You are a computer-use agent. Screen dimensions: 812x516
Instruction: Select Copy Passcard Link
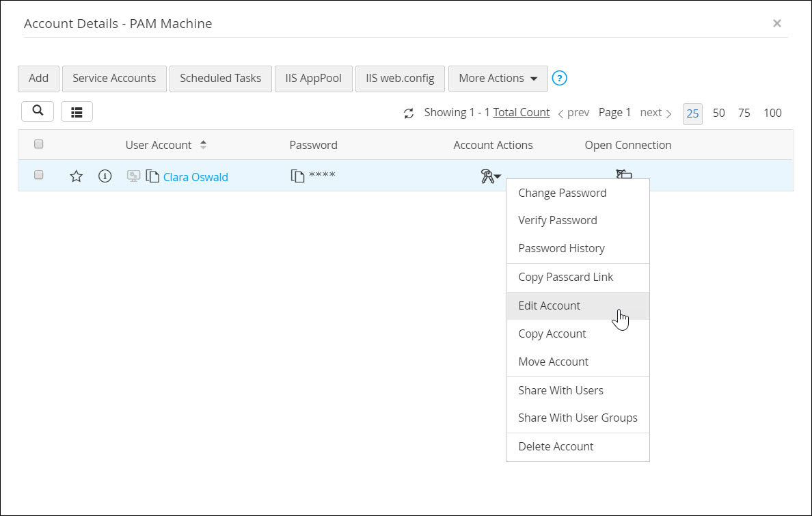point(578,277)
